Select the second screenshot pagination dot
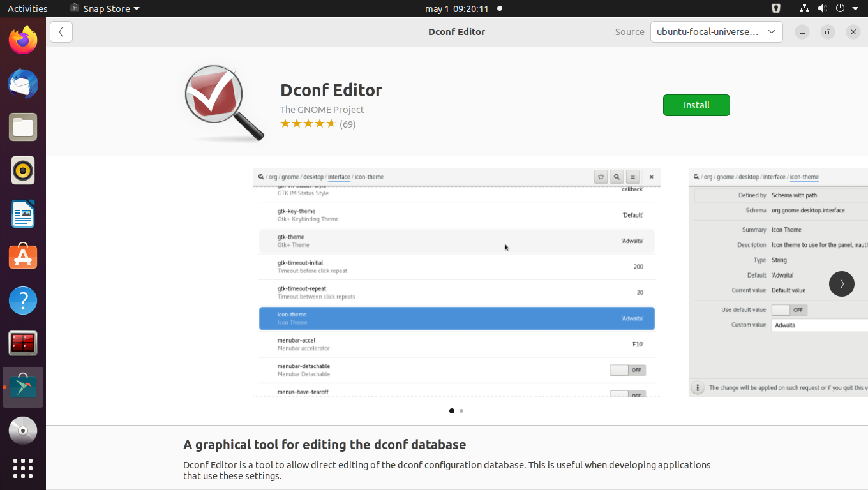This screenshot has width=868, height=490. click(461, 411)
